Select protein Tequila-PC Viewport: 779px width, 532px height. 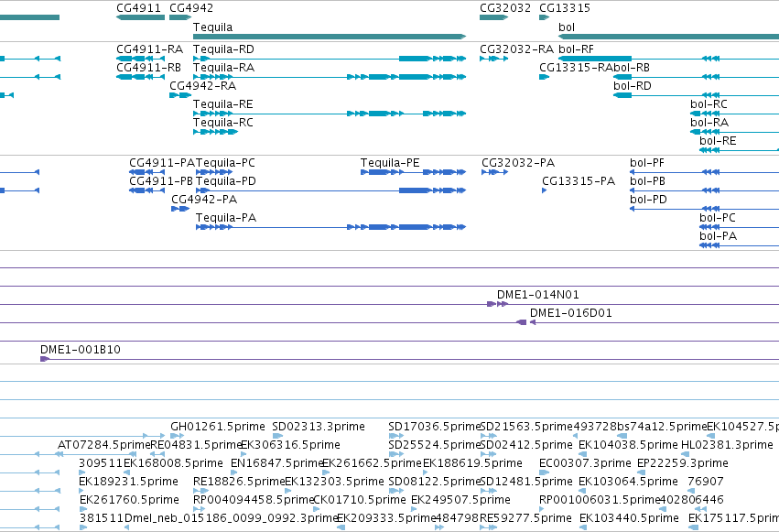(x=214, y=172)
